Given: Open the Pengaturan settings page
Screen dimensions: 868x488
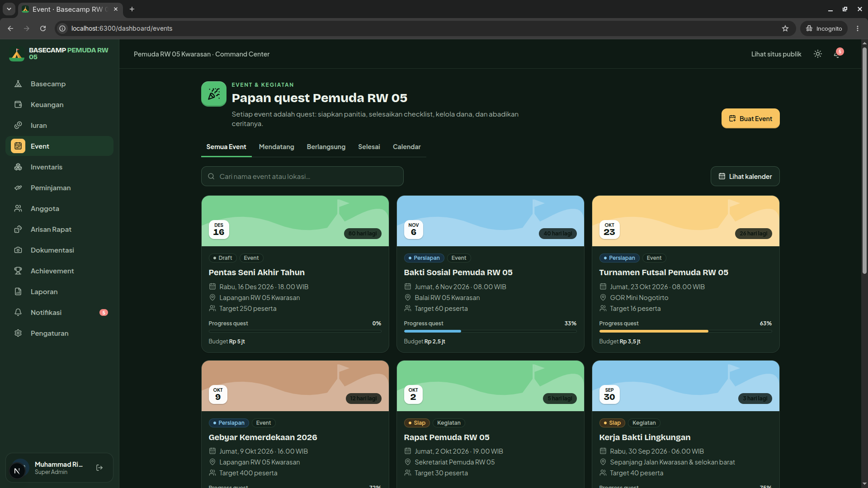Looking at the screenshot, I should pos(59,333).
